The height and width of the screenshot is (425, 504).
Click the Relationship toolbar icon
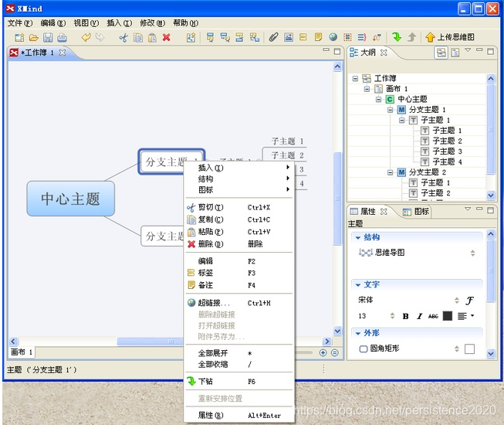point(377,37)
